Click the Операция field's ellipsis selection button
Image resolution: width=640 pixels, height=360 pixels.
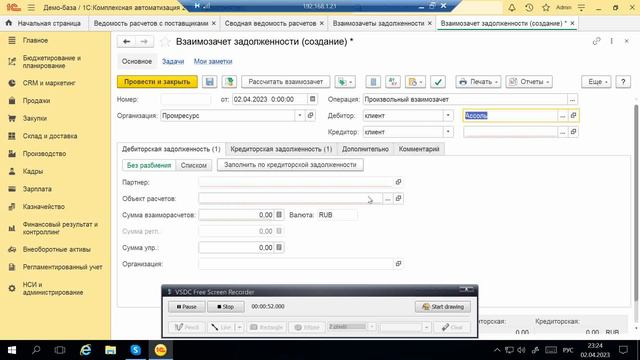pyautogui.click(x=572, y=100)
